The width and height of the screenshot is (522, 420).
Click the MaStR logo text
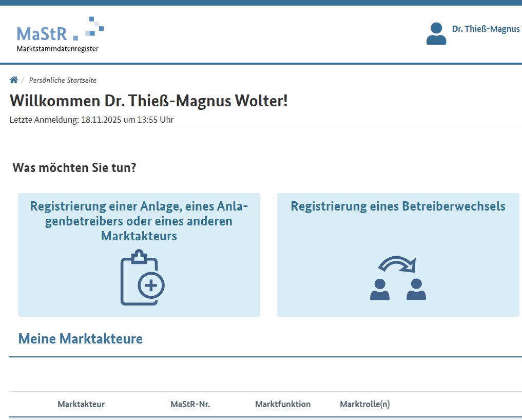point(42,33)
